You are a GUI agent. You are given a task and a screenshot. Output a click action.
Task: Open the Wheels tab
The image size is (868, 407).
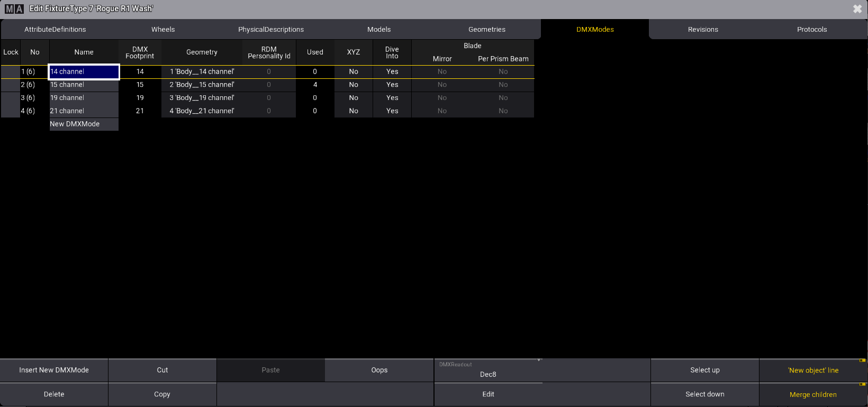[x=163, y=30]
